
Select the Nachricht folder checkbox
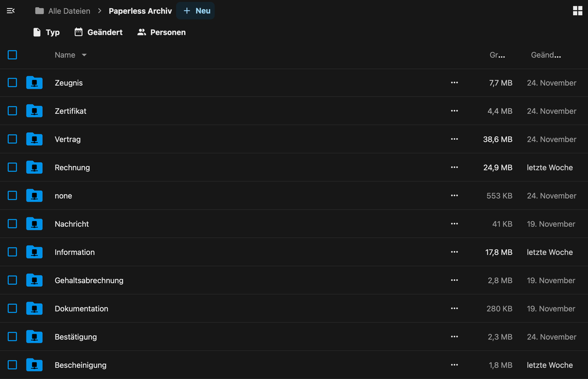[x=12, y=224]
